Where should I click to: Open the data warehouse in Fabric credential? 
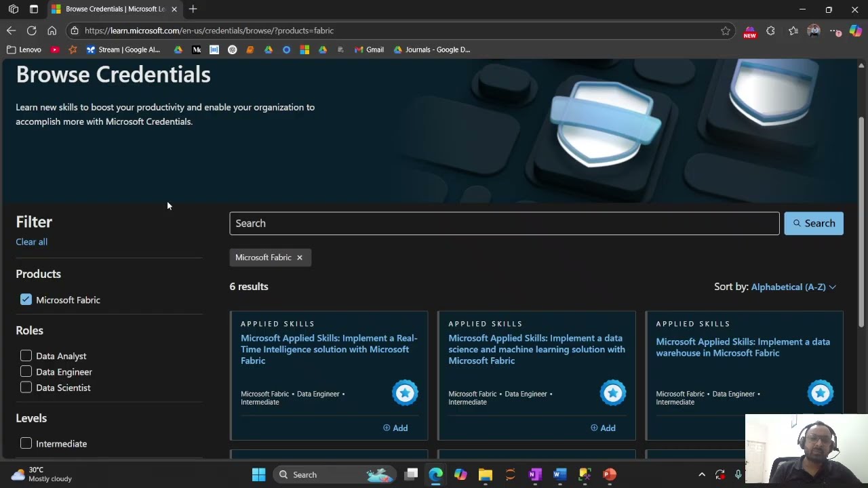tap(743, 347)
